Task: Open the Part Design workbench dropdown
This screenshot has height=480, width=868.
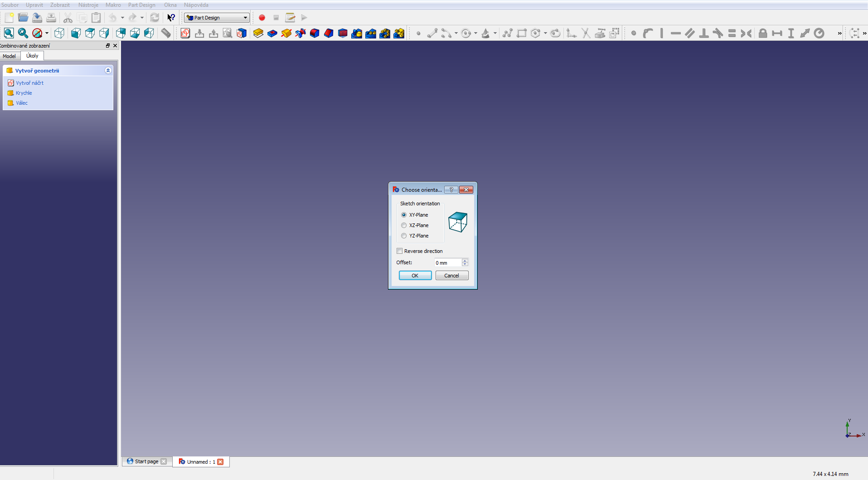Action: click(217, 18)
